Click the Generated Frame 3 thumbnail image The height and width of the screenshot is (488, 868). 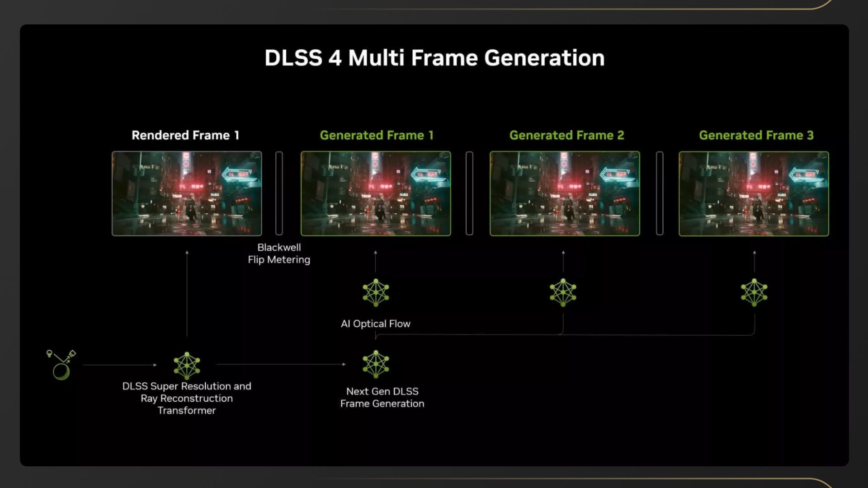point(754,193)
